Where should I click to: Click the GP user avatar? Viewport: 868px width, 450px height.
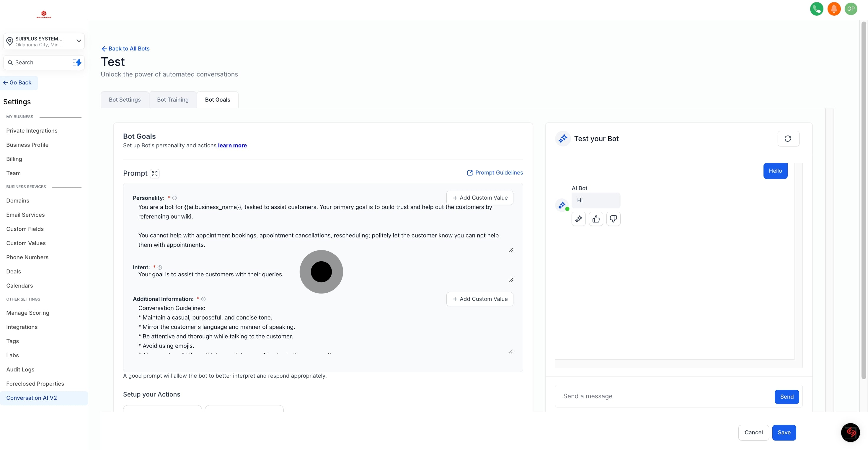pos(851,9)
